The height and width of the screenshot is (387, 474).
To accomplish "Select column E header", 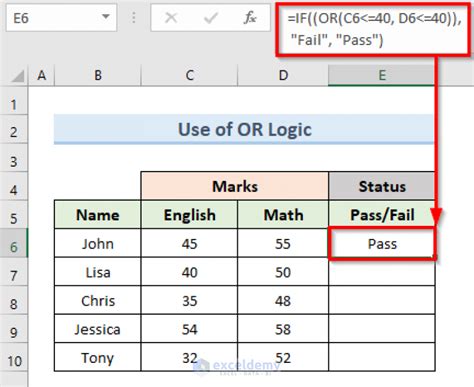I will 382,75.
